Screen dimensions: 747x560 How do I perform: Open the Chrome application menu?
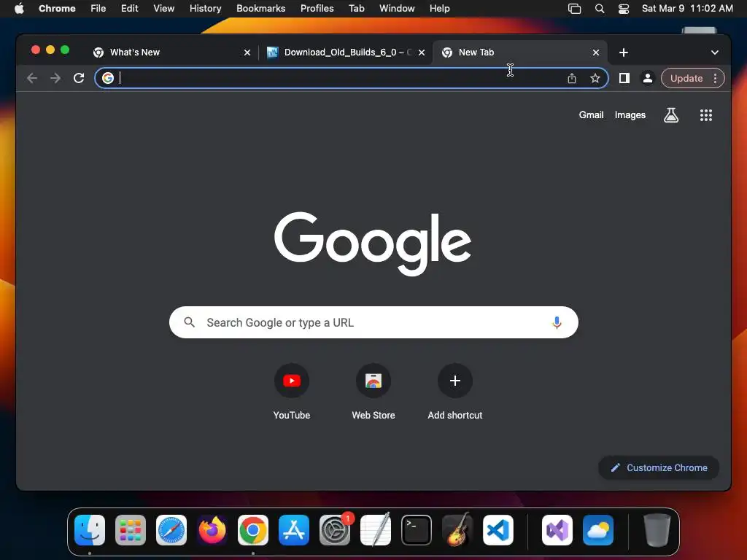pos(57,9)
